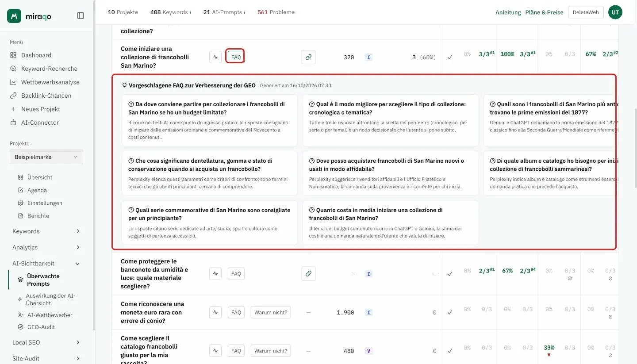Open trend icon for banconote prompt
Screen dimensions: 637x364
[215, 274]
